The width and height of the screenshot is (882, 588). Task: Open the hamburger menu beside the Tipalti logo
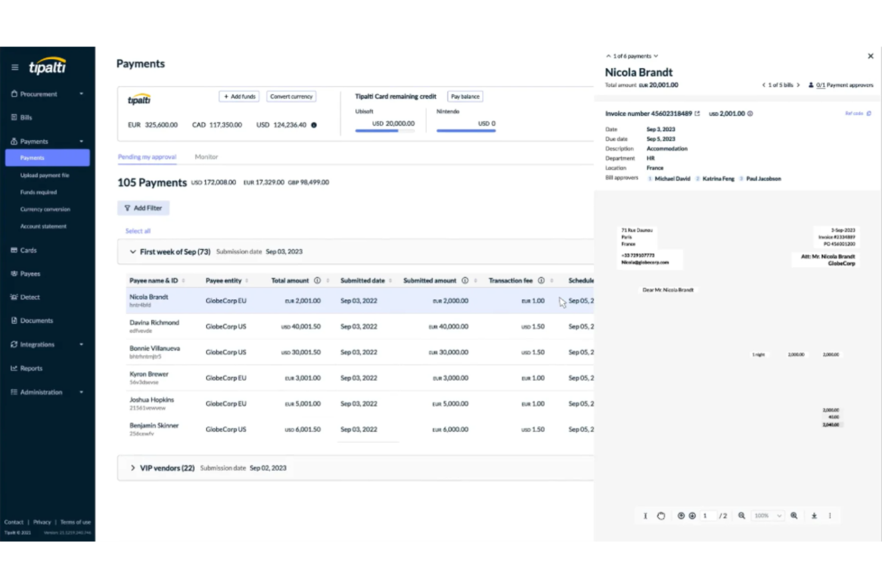pos(15,67)
